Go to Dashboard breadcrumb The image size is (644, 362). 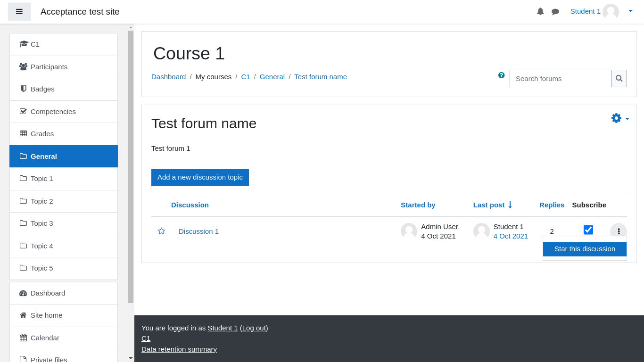coord(168,77)
